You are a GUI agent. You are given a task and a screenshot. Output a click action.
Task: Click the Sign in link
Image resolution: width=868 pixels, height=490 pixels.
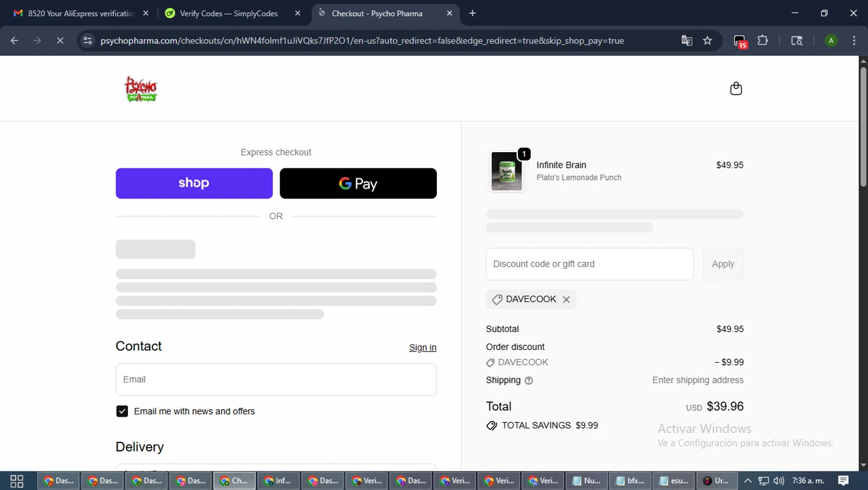point(422,347)
